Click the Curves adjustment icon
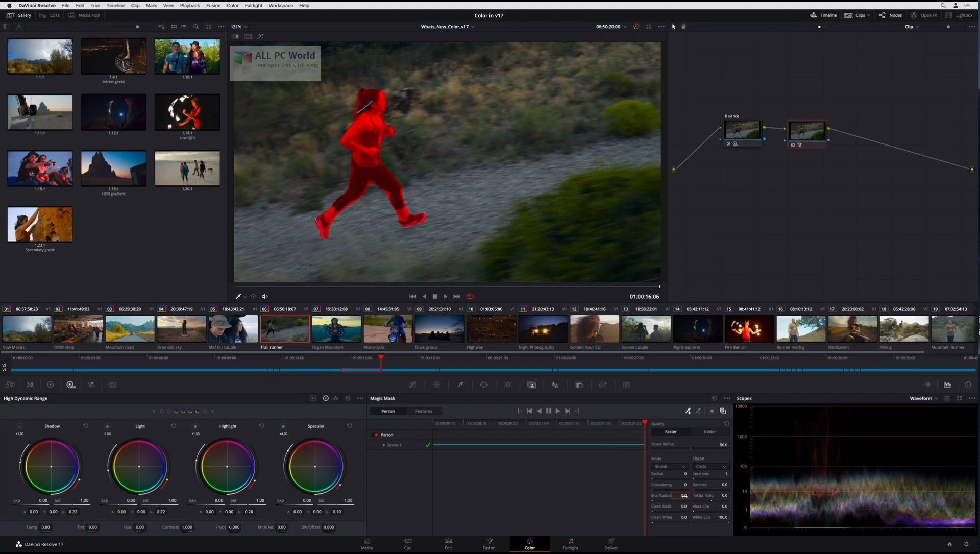This screenshot has height=554, width=980. [413, 384]
